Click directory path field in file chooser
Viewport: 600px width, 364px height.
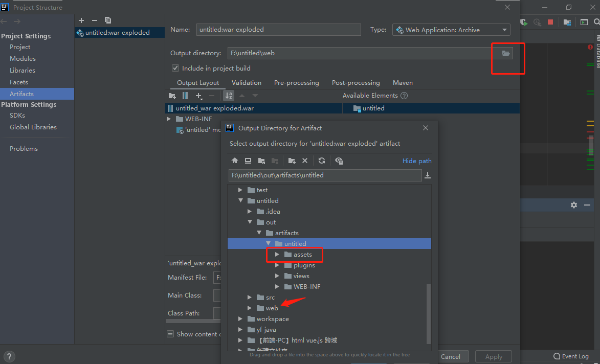pyautogui.click(x=325, y=175)
